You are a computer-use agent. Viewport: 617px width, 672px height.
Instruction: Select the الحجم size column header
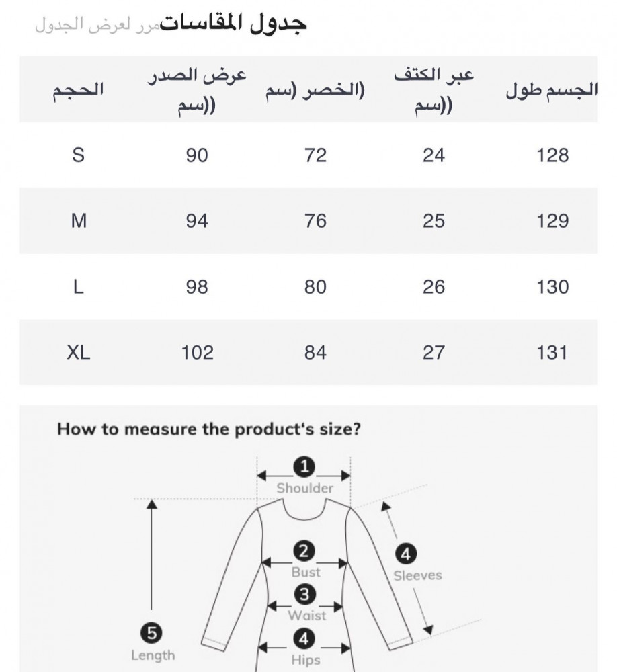click(x=78, y=90)
